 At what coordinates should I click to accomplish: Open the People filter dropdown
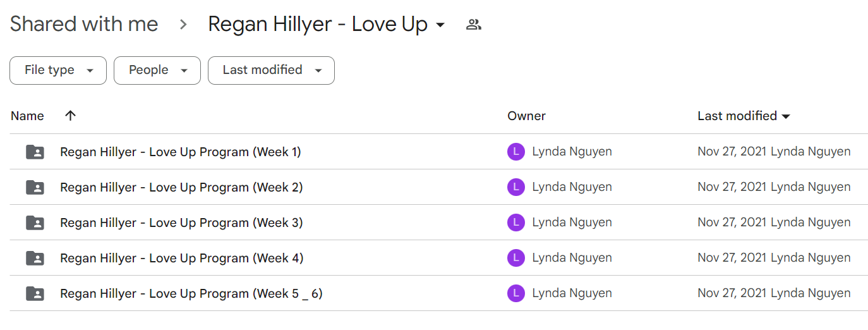(x=157, y=70)
